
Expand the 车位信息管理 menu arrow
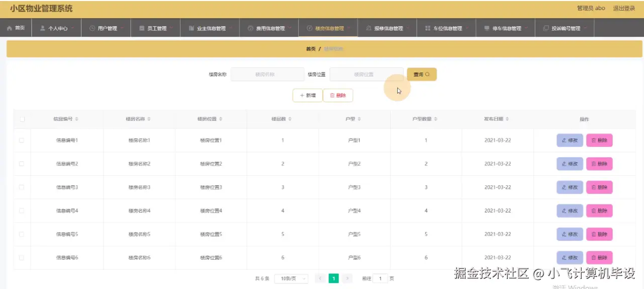pos(468,28)
